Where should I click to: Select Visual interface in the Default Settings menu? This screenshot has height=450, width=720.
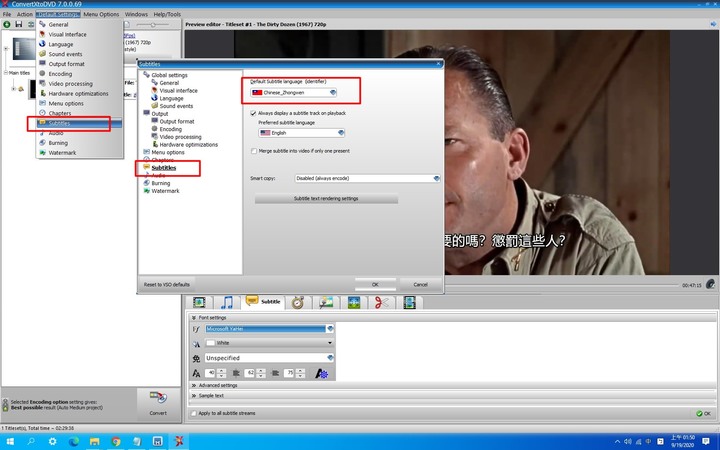point(67,34)
